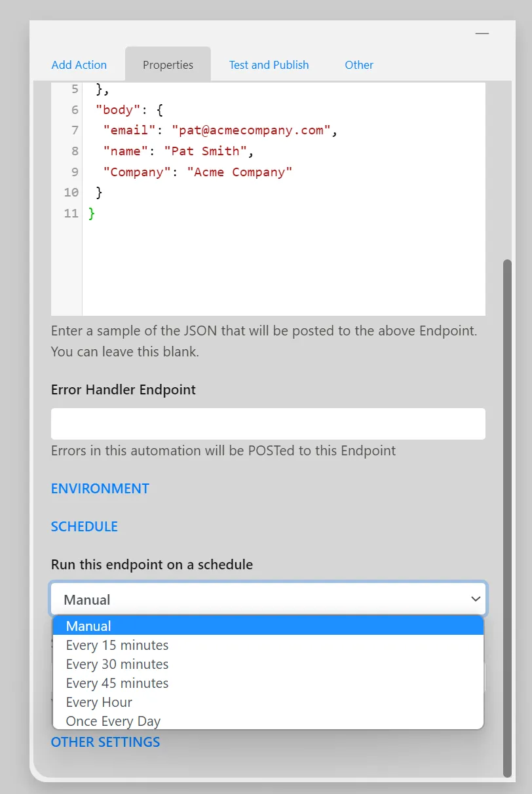Expand the OTHER SETTINGS section
This screenshot has height=794, width=532.
click(x=105, y=742)
